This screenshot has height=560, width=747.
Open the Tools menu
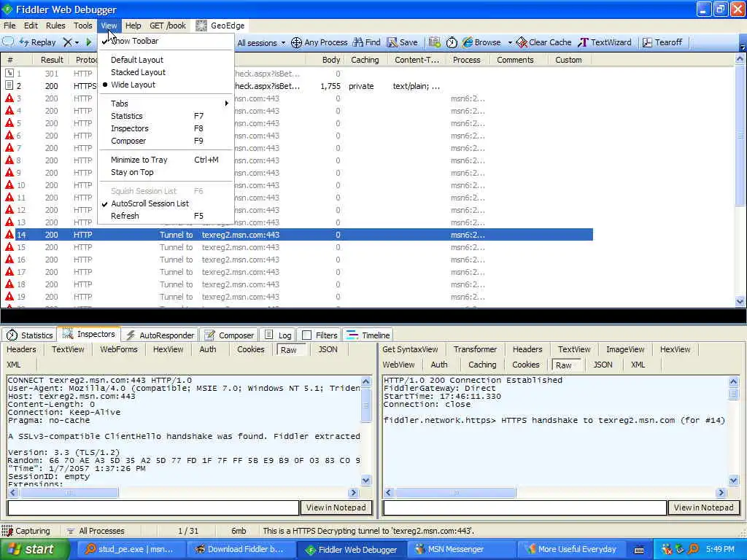click(x=82, y=26)
